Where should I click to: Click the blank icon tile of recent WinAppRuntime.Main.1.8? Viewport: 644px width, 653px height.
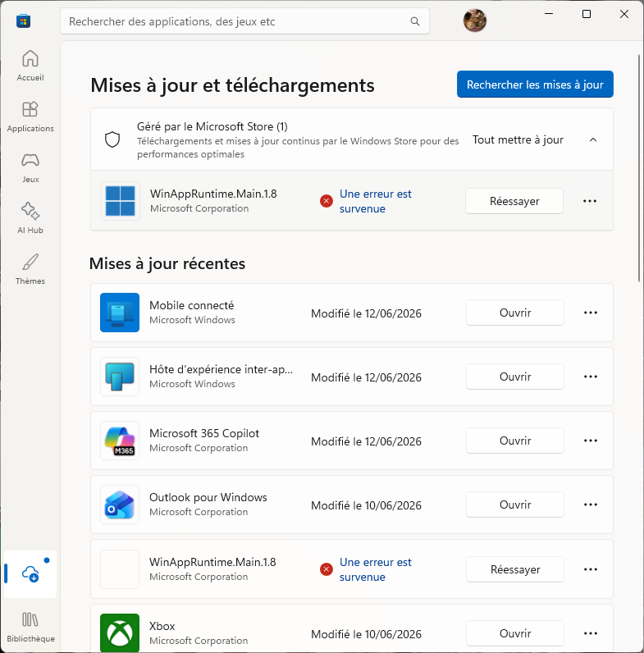click(x=120, y=569)
